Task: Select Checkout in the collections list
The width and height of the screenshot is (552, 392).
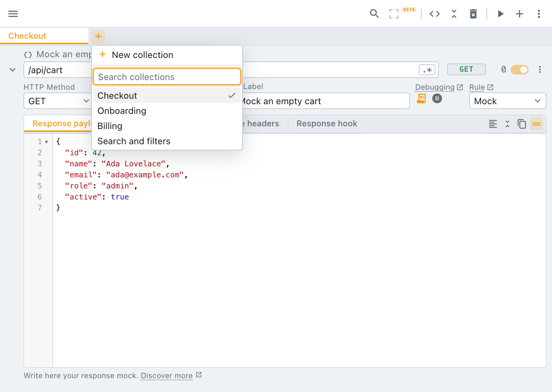Action: point(167,96)
